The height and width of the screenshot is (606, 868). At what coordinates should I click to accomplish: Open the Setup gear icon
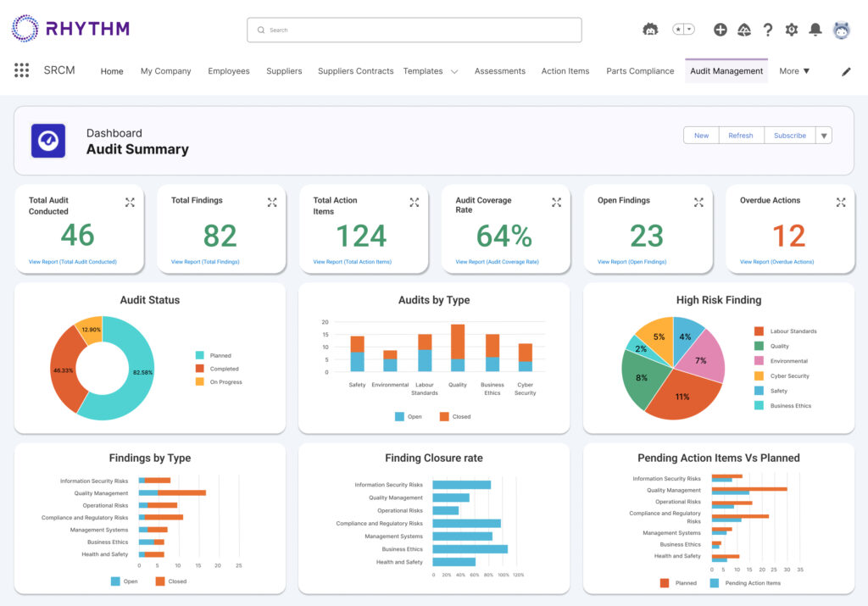click(792, 30)
